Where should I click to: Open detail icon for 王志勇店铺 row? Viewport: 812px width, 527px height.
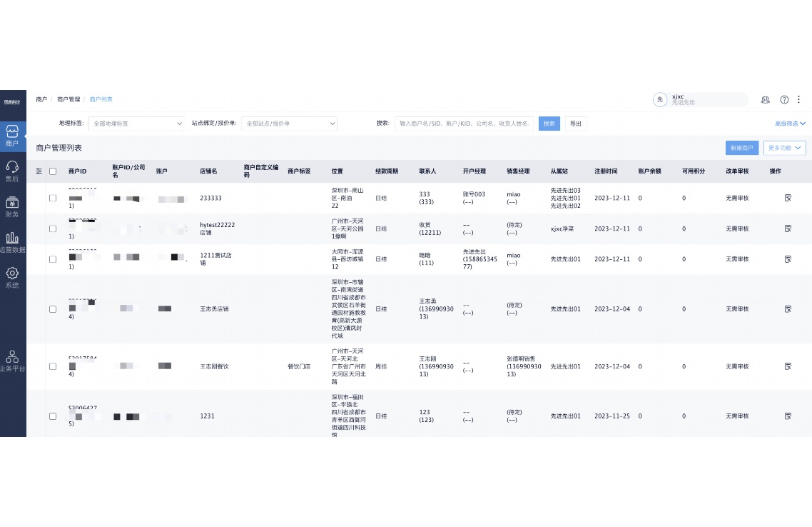[788, 308]
